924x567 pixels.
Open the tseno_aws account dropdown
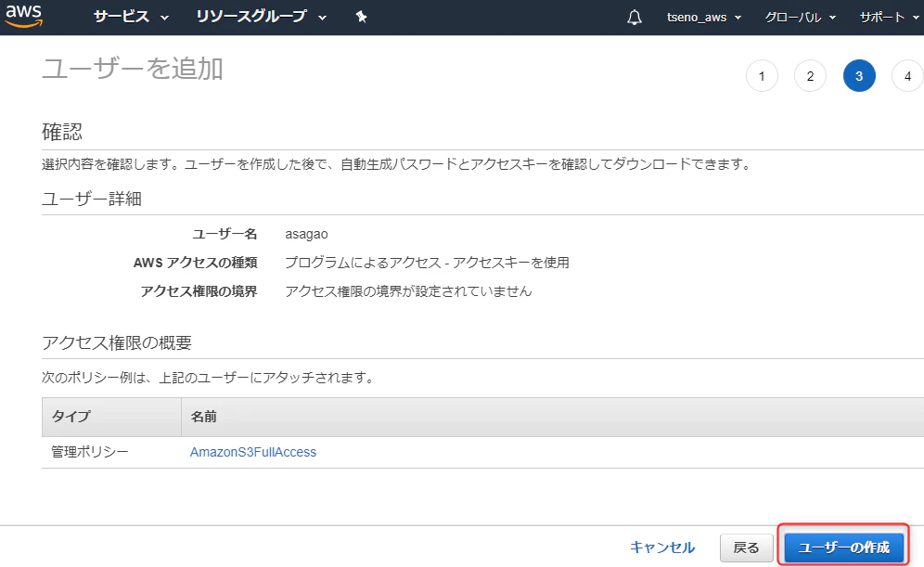703,17
